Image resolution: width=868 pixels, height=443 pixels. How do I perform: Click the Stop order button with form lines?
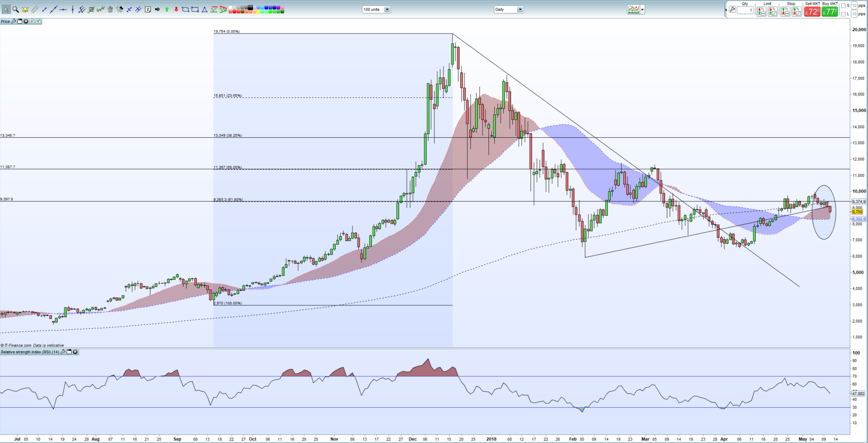785,12
